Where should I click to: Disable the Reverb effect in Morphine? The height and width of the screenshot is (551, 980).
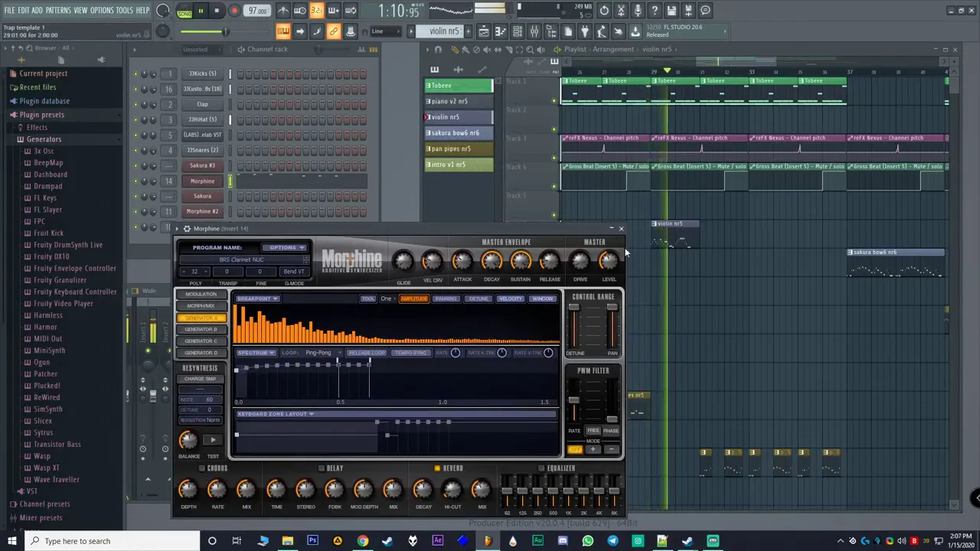click(x=437, y=468)
